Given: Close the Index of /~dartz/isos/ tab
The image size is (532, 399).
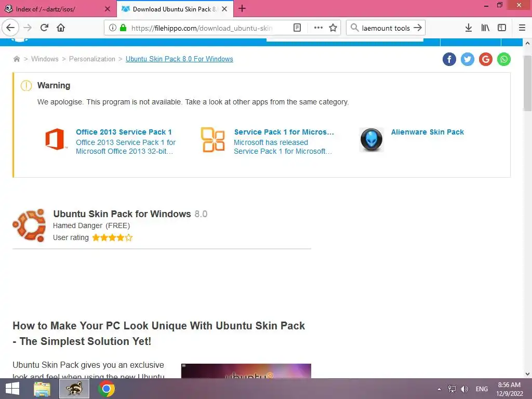Looking at the screenshot, I should [107, 9].
